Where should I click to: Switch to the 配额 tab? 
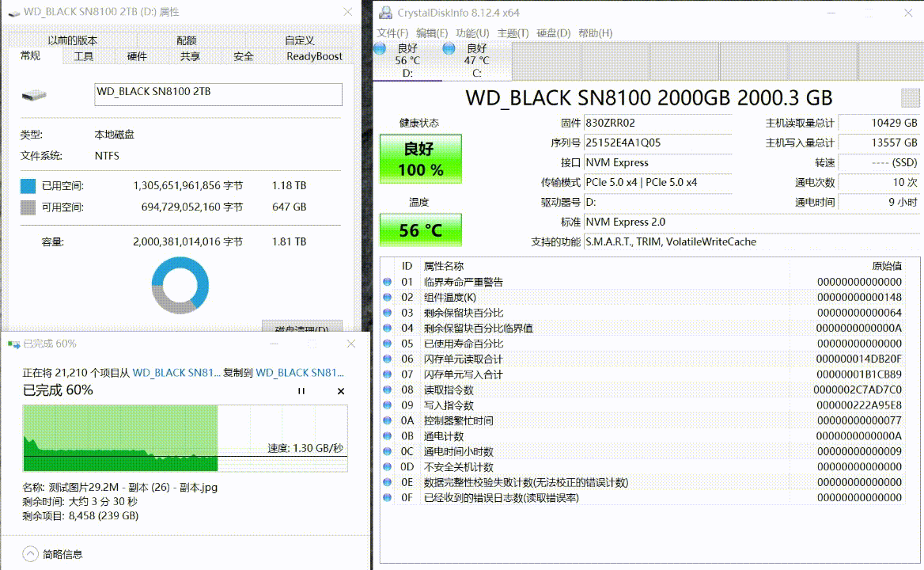coord(186,40)
